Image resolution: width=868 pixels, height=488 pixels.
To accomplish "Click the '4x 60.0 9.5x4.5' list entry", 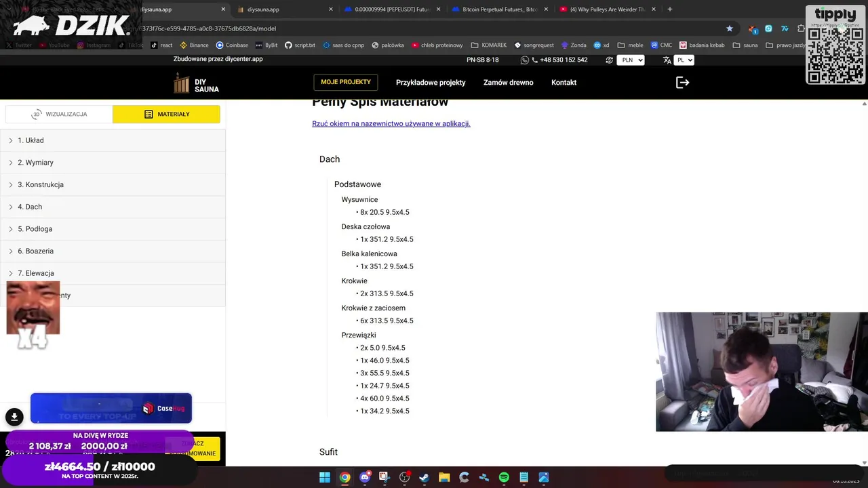I will [x=384, y=399].
